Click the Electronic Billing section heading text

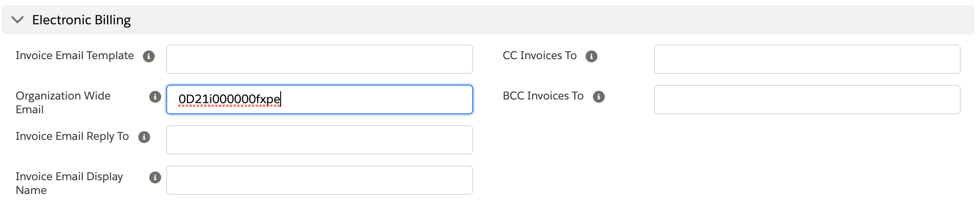[x=81, y=20]
